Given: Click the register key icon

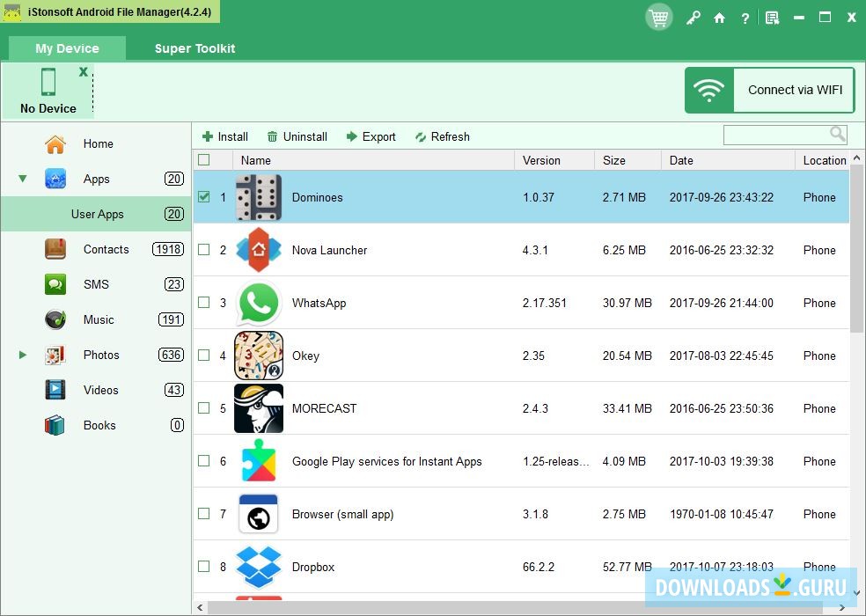Looking at the screenshot, I should (694, 18).
